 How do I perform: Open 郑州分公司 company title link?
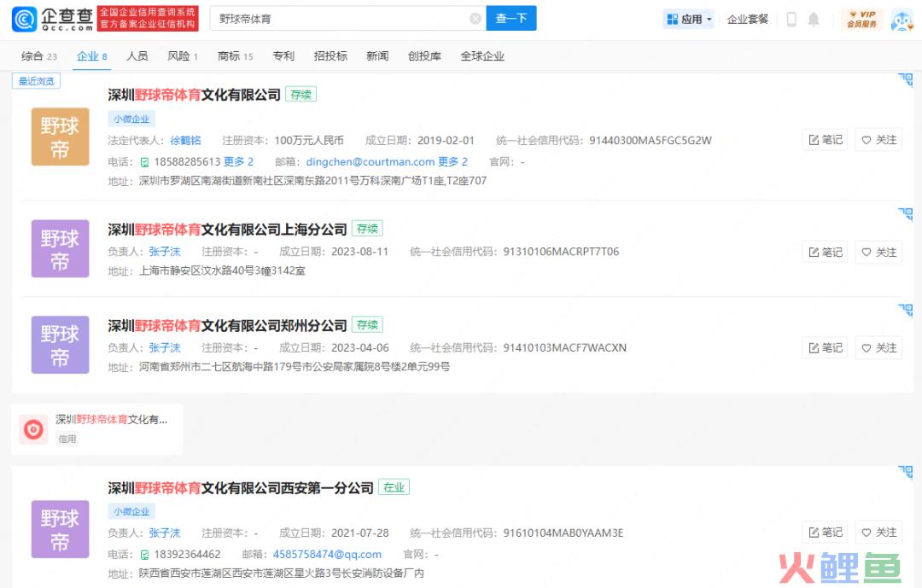[x=227, y=325]
